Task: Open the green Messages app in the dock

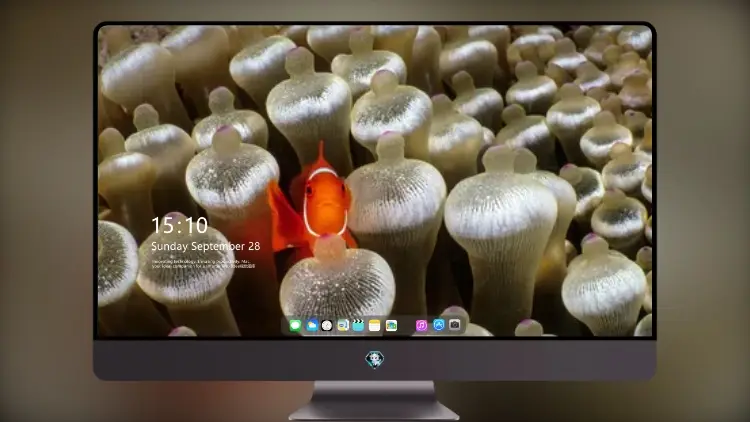Action: [296, 325]
